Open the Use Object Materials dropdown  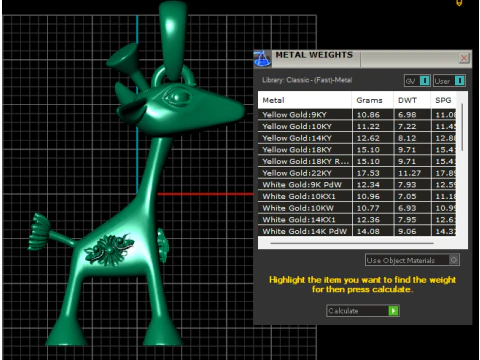(412, 260)
